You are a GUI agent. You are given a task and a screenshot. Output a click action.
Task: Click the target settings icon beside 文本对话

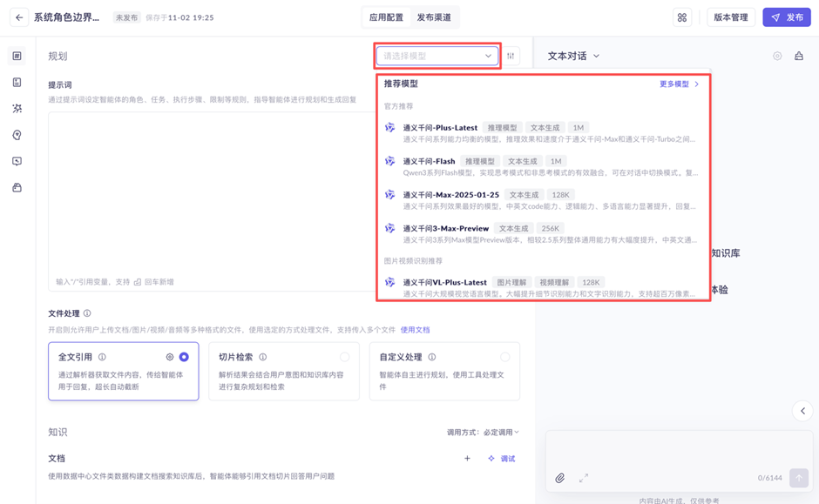pos(777,56)
